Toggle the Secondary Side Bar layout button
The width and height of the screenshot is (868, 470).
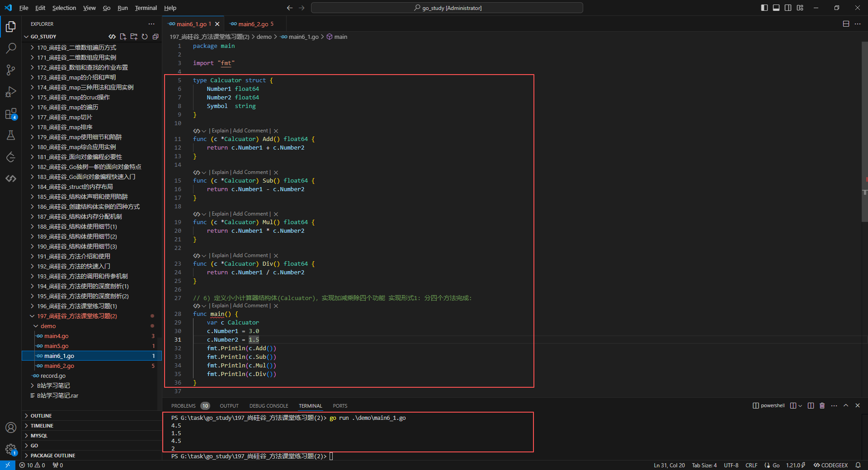tap(788, 8)
